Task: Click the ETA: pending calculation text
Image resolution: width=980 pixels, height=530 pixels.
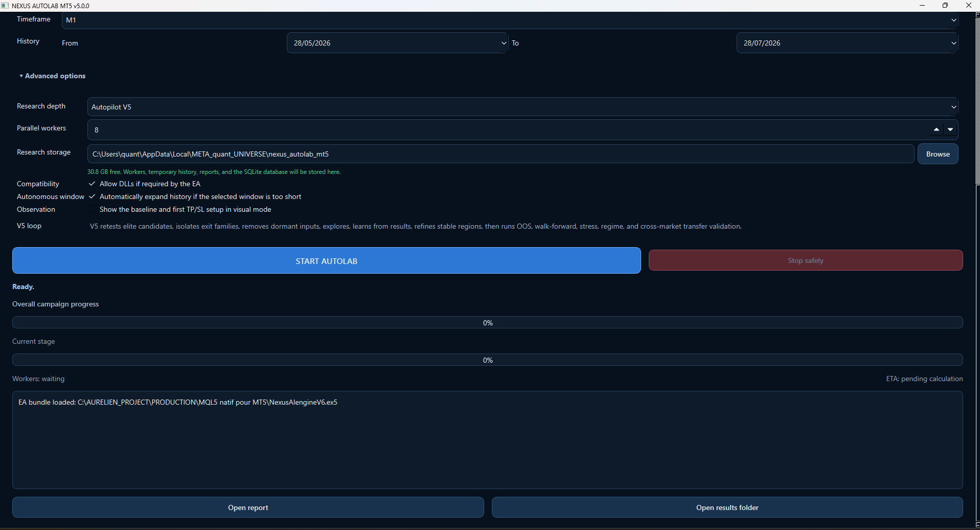Action: pyautogui.click(x=924, y=379)
